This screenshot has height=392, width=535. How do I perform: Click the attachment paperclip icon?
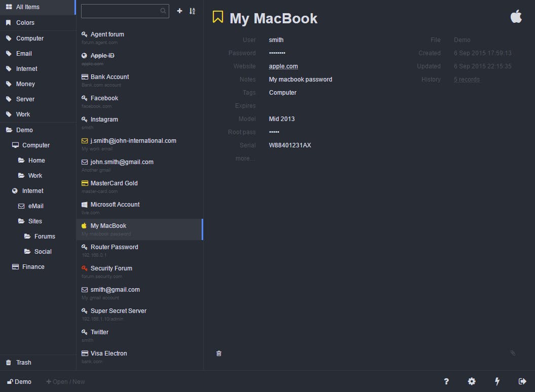click(x=513, y=353)
